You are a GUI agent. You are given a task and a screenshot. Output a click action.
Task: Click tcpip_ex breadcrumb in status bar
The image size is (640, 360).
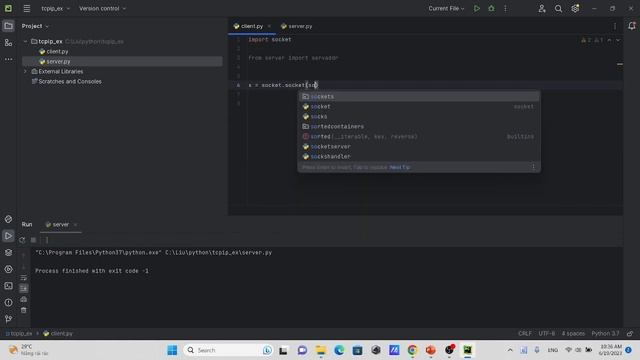pos(19,333)
